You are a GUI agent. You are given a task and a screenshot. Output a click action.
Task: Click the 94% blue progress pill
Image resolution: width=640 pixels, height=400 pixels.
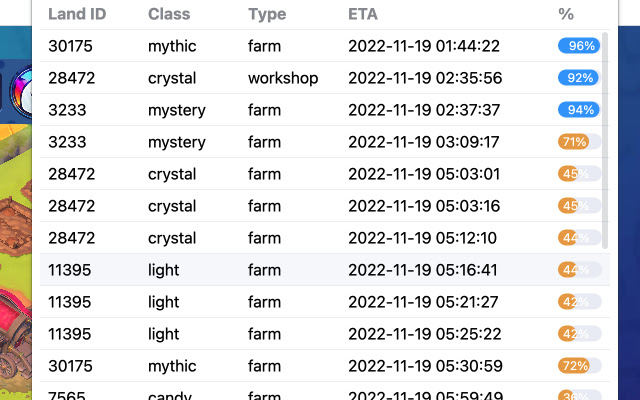579,110
